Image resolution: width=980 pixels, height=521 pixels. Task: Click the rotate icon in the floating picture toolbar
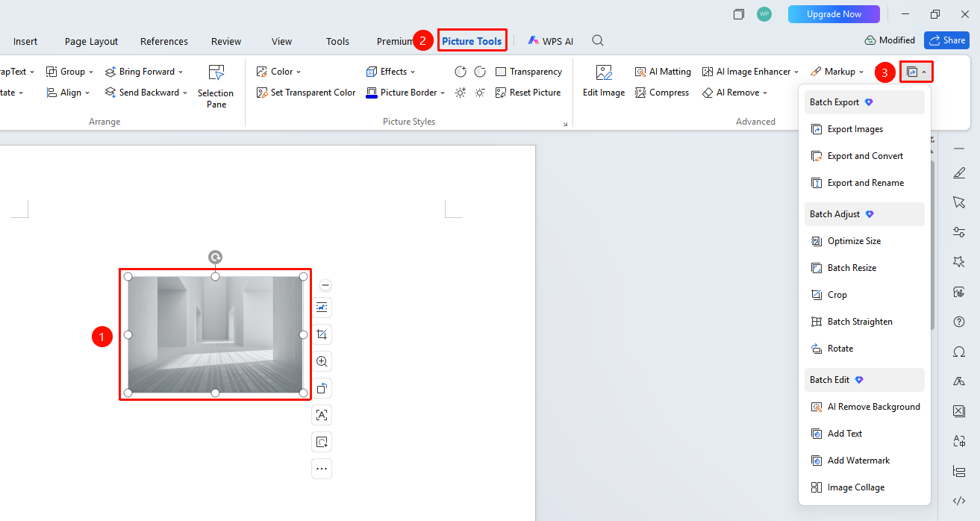322,388
